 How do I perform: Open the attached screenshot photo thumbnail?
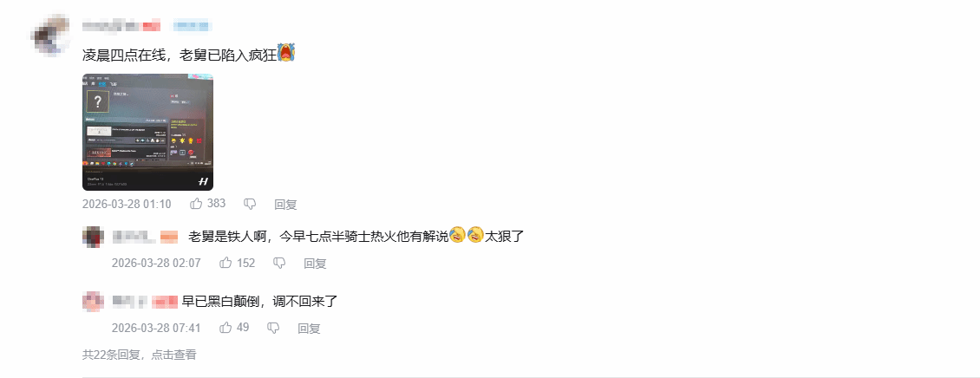tap(147, 132)
